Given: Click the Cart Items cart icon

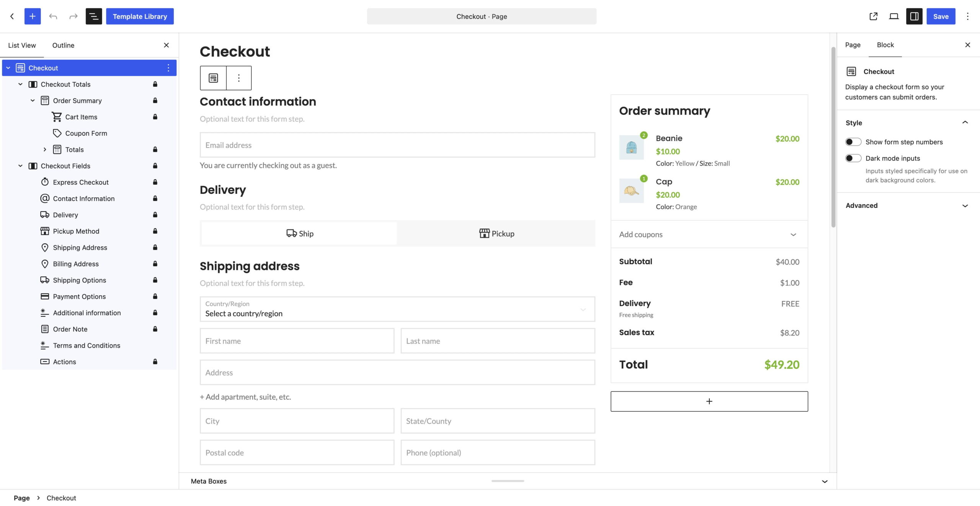Looking at the screenshot, I should (57, 117).
